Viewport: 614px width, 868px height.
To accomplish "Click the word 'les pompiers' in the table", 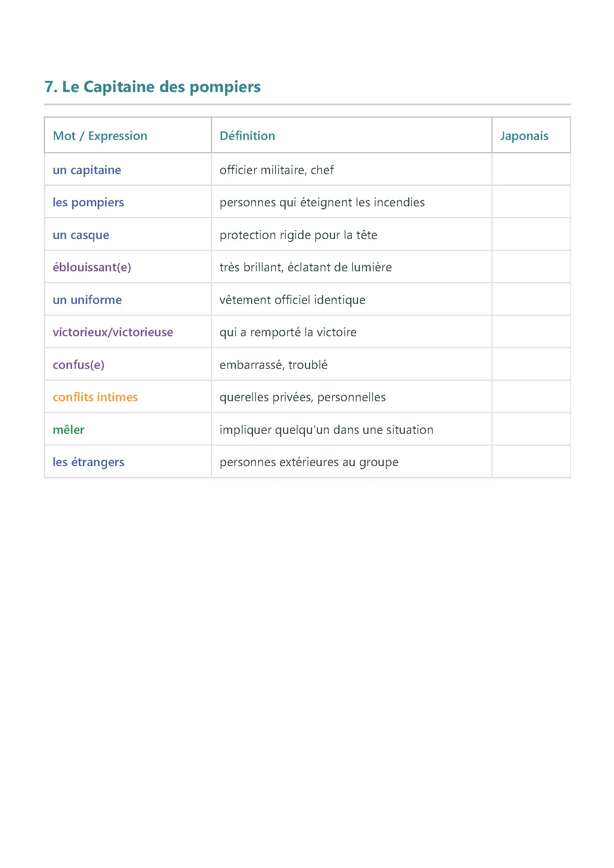I will tap(88, 203).
